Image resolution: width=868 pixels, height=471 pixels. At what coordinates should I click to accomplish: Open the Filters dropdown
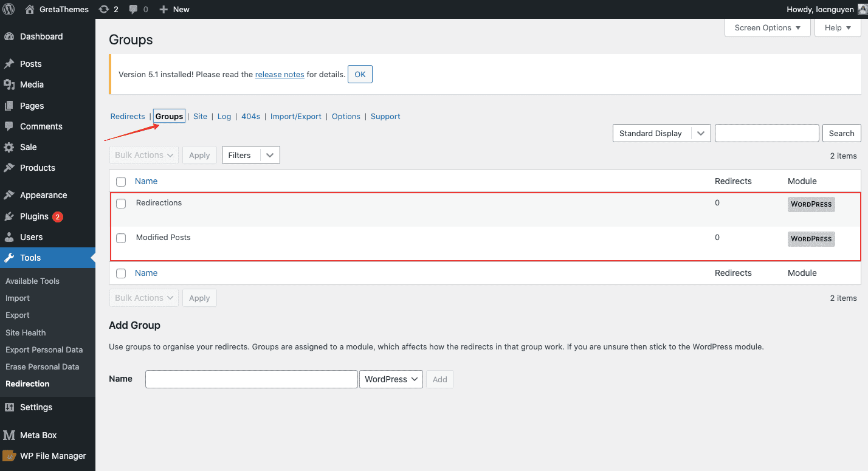coord(251,155)
